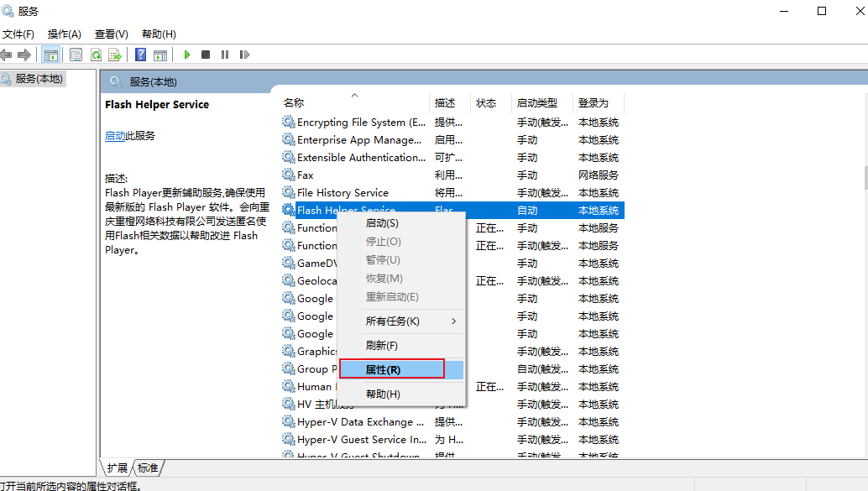Sort by the 登录为 column header
Viewport: 868px width, 491px height.
598,103
